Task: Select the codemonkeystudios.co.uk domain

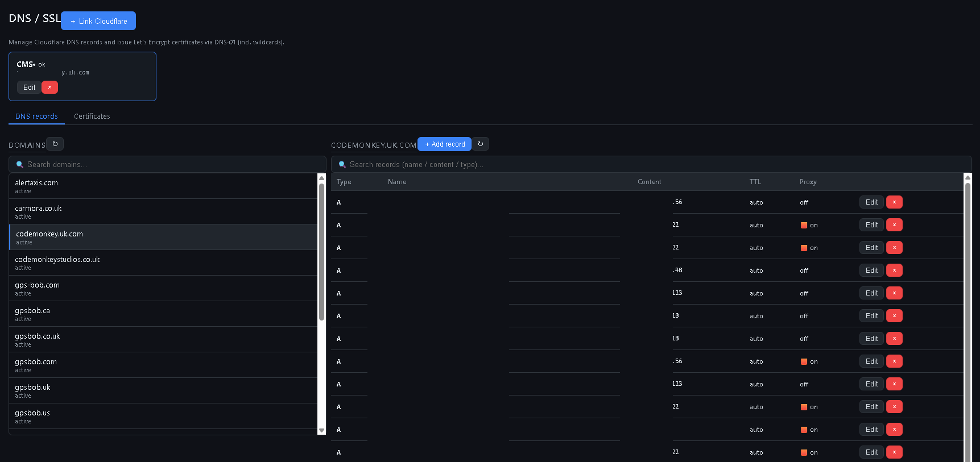Action: [x=163, y=263]
